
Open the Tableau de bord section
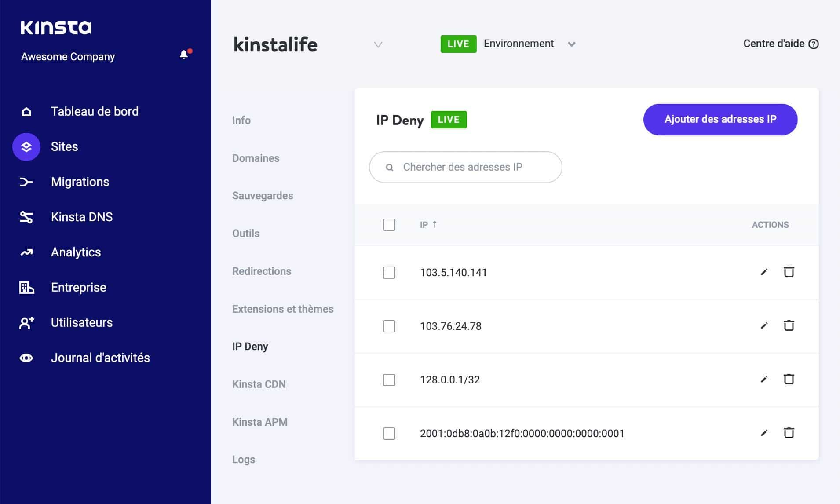pyautogui.click(x=94, y=111)
